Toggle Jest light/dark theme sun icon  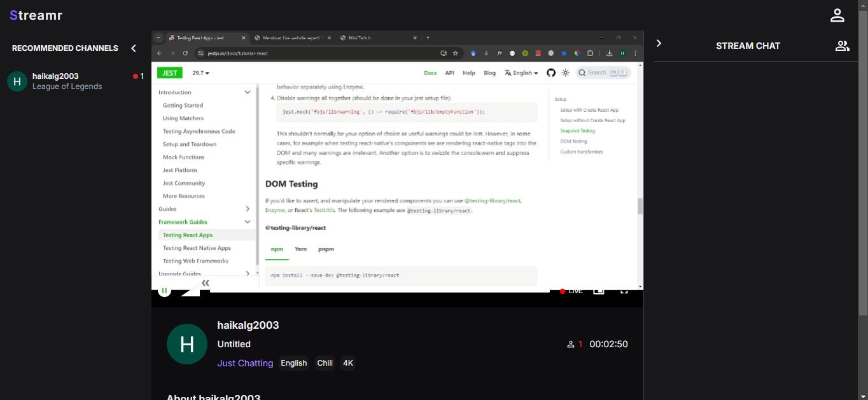click(565, 72)
